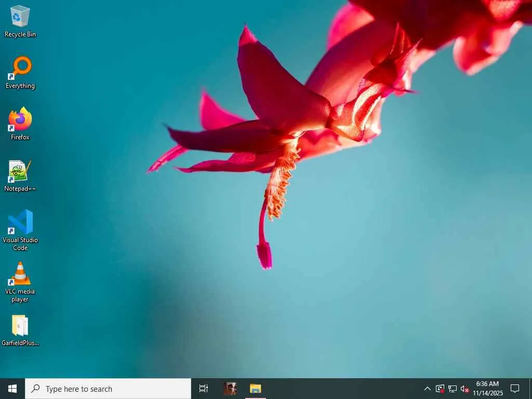Image resolution: width=532 pixels, height=399 pixels.
Task: Open the pinned picture app on the taskbar
Action: point(230,389)
